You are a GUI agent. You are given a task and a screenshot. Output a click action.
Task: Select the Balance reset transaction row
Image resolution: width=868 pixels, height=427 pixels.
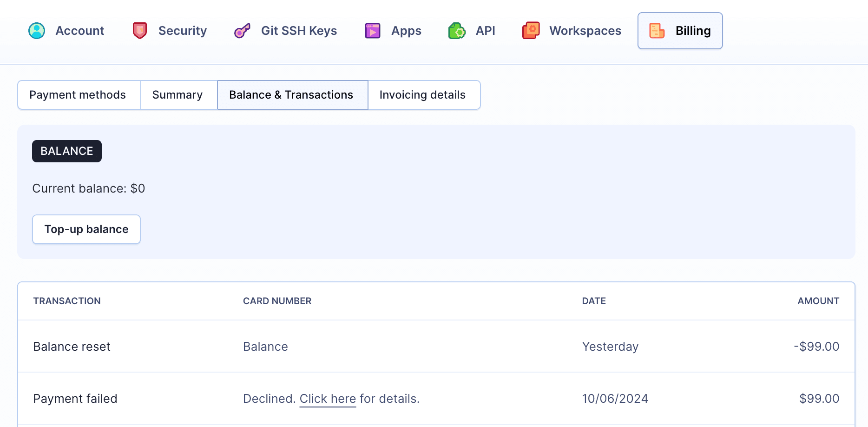tap(72, 347)
